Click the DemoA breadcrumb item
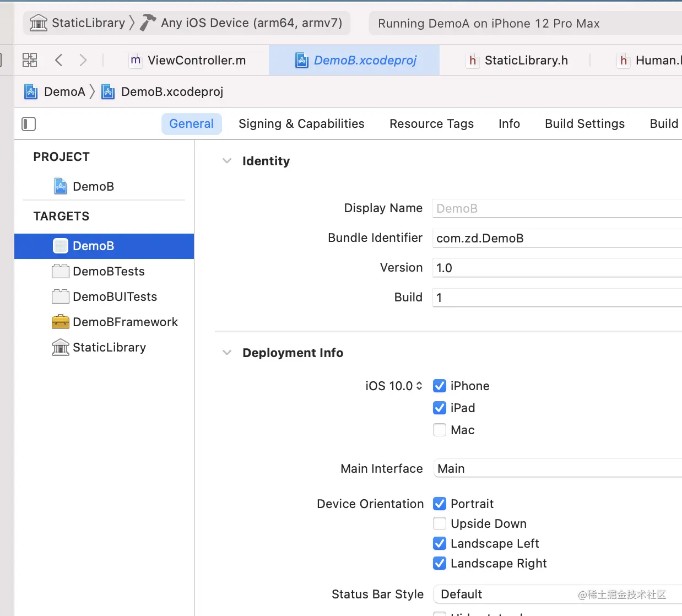682x616 pixels. (55, 91)
